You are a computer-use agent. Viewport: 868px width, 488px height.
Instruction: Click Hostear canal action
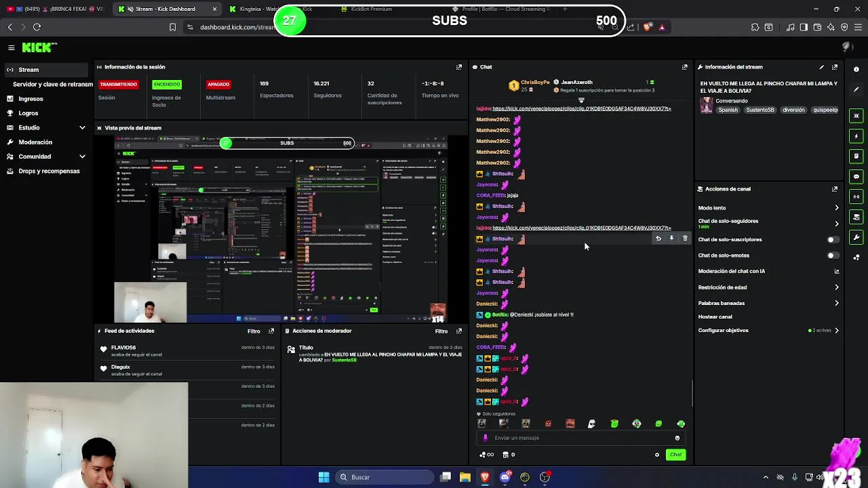[x=715, y=317]
